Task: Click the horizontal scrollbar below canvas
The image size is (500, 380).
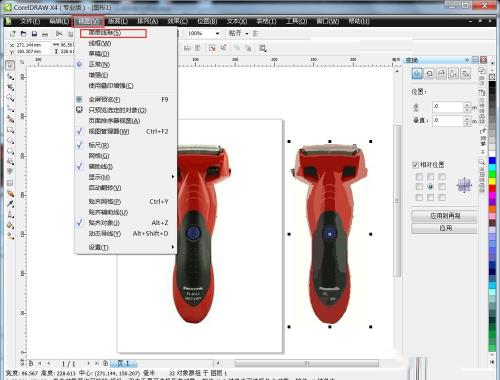Action: click(x=306, y=363)
